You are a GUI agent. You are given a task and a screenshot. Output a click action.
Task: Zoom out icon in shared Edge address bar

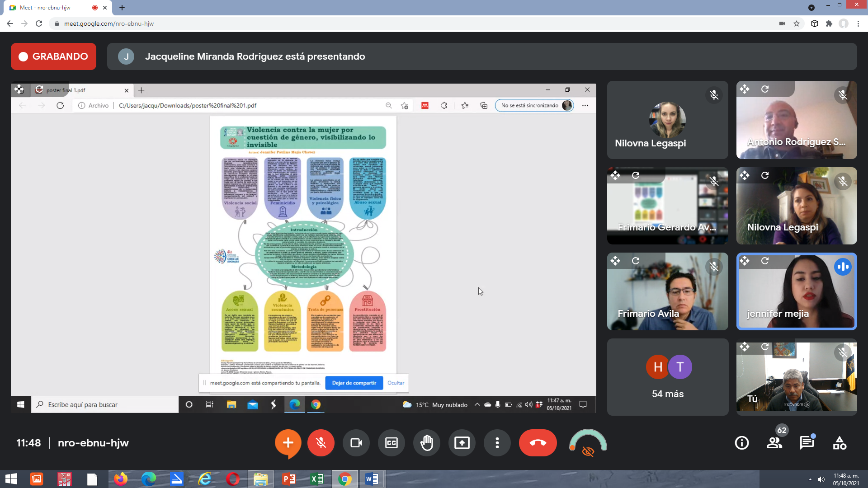pos(388,105)
